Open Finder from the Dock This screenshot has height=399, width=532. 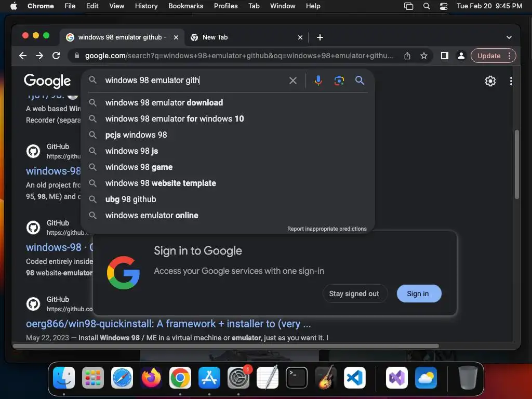tap(64, 378)
